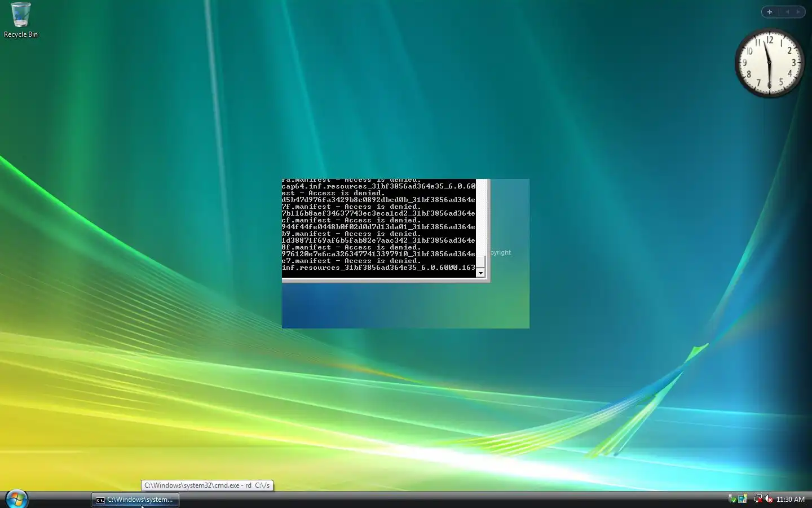812x508 pixels.
Task: Click the 'e7.manifest - Access is denied.' line
Action: click(351, 261)
